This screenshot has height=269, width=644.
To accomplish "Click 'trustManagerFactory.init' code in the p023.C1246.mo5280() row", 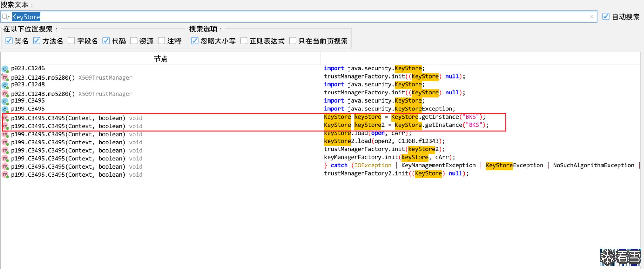I will pos(394,76).
